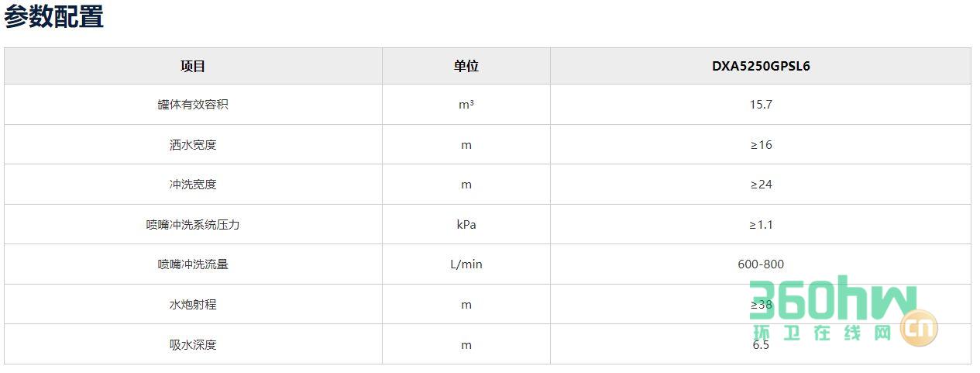Select the kPa unit cell
980x373 pixels.
[x=466, y=225]
